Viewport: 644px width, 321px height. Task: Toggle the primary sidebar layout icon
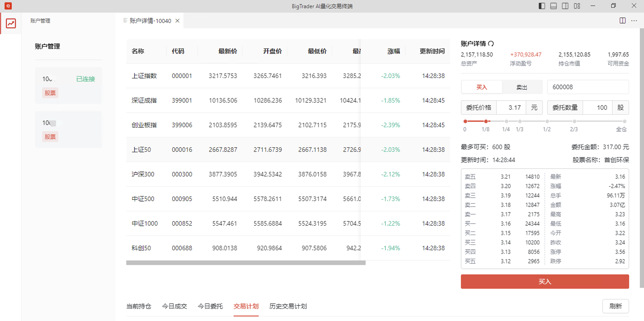542,6
